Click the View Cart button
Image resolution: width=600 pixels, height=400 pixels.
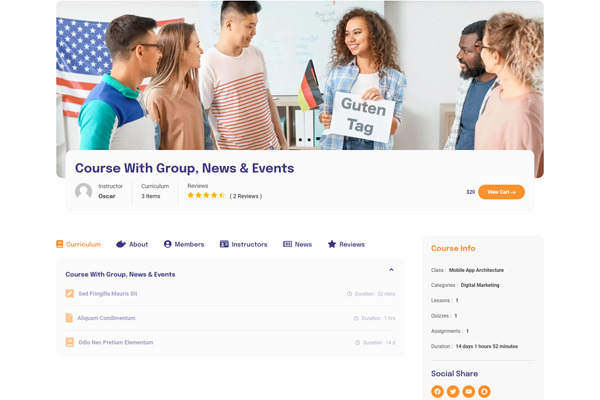point(501,192)
